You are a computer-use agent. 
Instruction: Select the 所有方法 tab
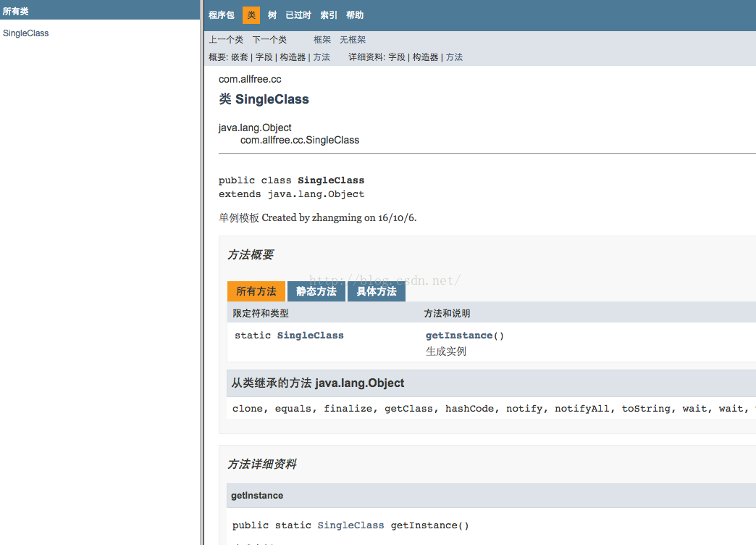pos(256,291)
